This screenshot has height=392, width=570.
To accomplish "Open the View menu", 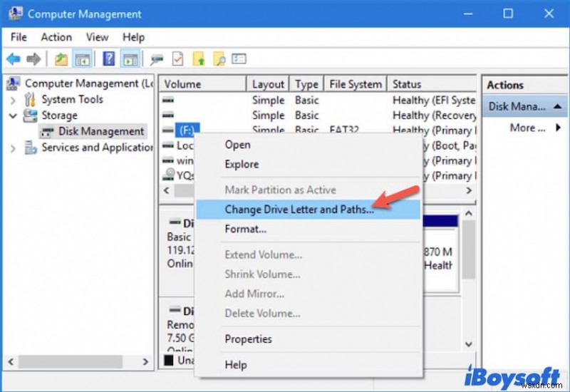I will 97,37.
